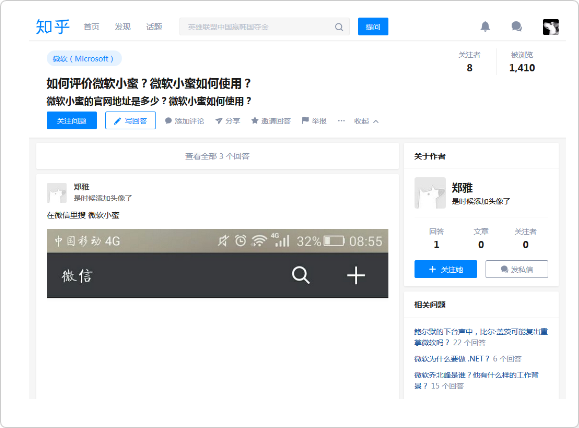Follow author 郑雅 with the blue button
This screenshot has height=428, width=579.
445,269
